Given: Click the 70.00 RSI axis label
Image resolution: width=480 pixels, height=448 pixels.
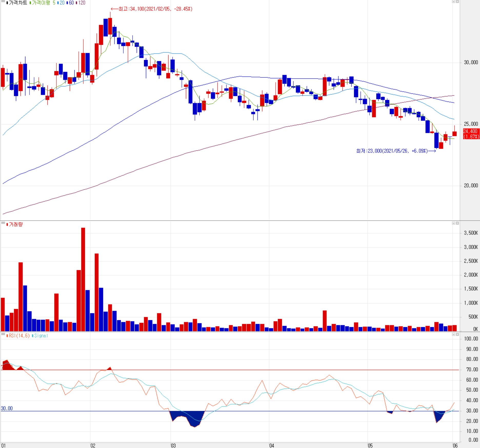Looking at the screenshot, I should coord(472,369).
